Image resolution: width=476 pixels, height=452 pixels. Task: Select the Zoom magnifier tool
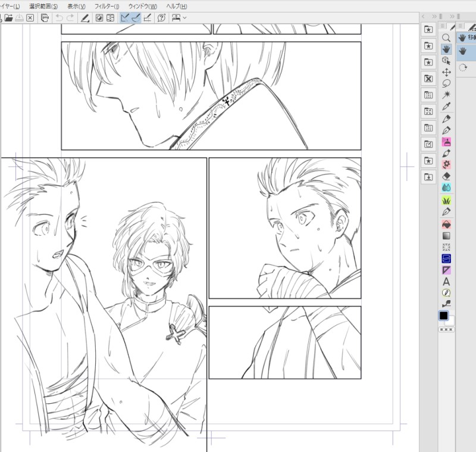coord(446,38)
